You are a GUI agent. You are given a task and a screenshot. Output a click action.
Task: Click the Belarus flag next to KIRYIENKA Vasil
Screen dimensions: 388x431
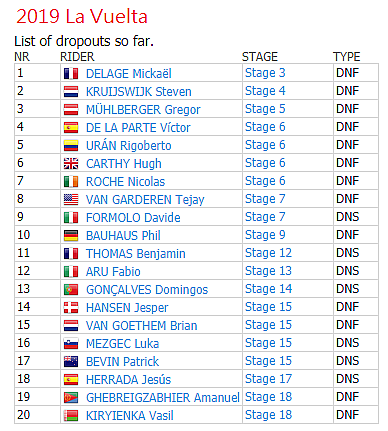[x=71, y=416]
